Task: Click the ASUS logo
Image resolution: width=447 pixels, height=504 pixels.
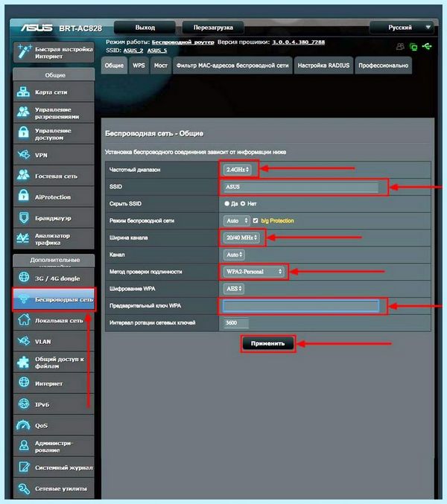Action: 37,28
